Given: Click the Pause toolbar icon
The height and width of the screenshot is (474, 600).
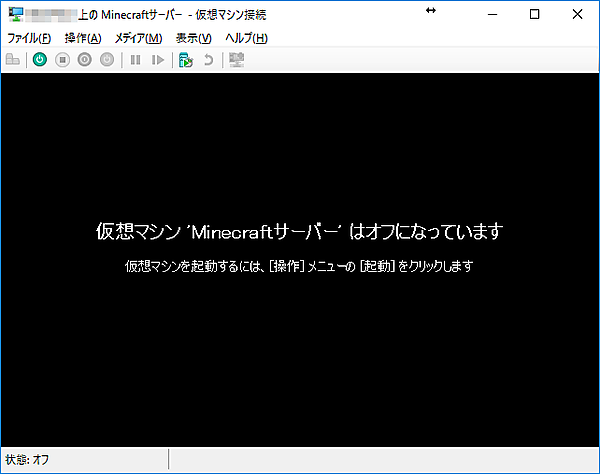Looking at the screenshot, I should coord(135,60).
